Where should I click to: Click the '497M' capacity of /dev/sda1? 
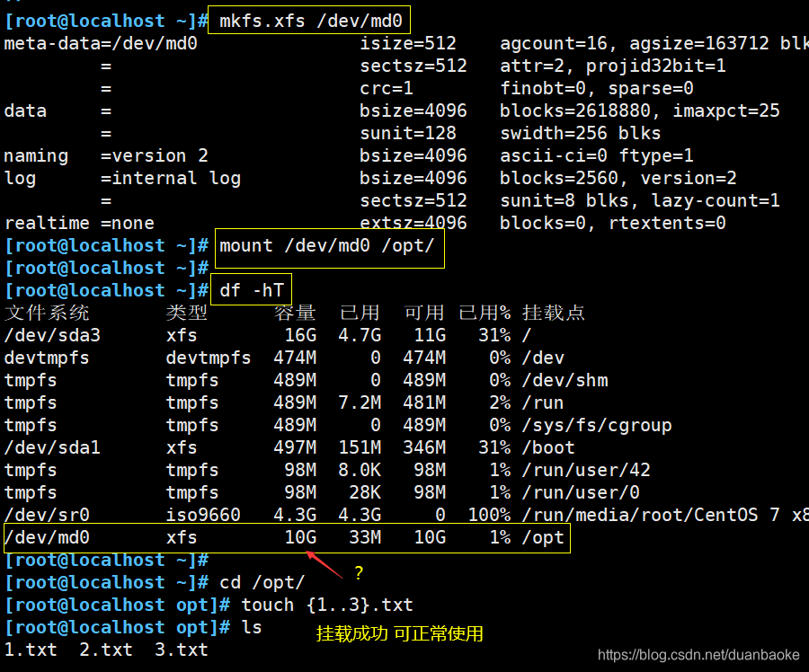coord(295,447)
